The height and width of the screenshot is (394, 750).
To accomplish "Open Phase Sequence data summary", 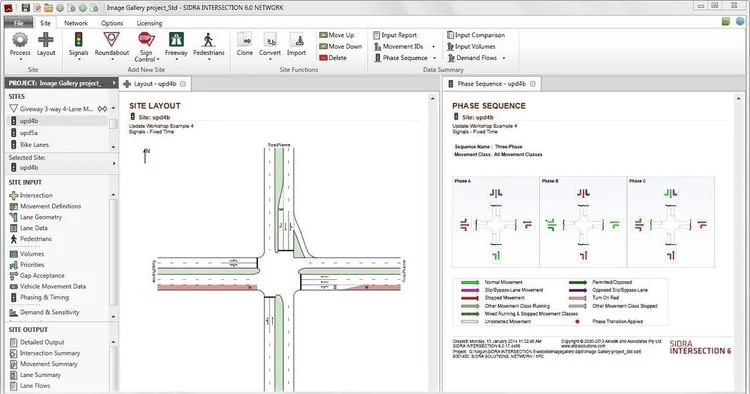I will click(x=401, y=58).
